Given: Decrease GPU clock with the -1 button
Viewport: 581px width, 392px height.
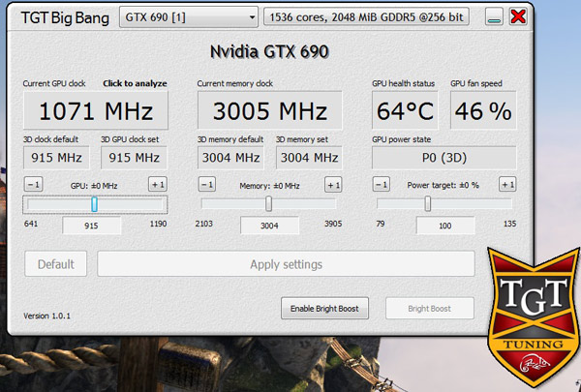Looking at the screenshot, I should click(x=33, y=184).
